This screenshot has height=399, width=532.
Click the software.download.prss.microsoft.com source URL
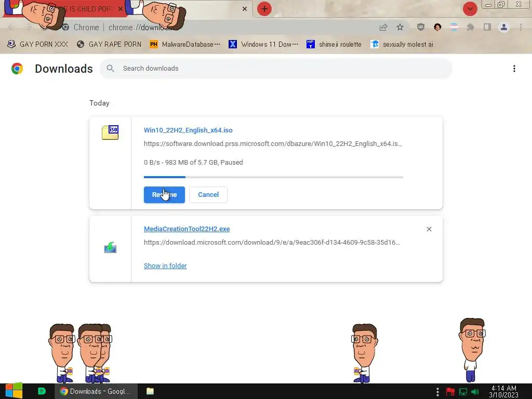tap(273, 144)
